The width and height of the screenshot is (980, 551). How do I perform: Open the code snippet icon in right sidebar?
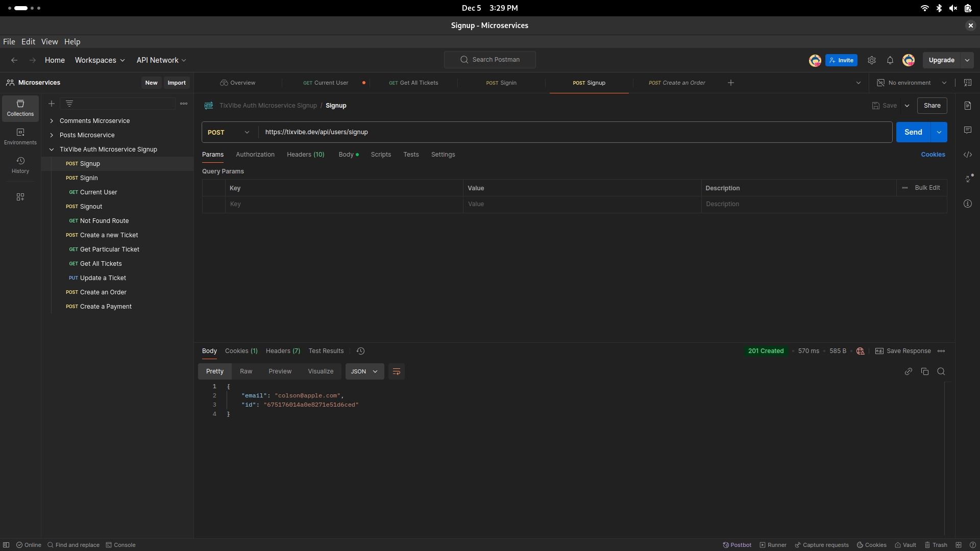pyautogui.click(x=968, y=155)
